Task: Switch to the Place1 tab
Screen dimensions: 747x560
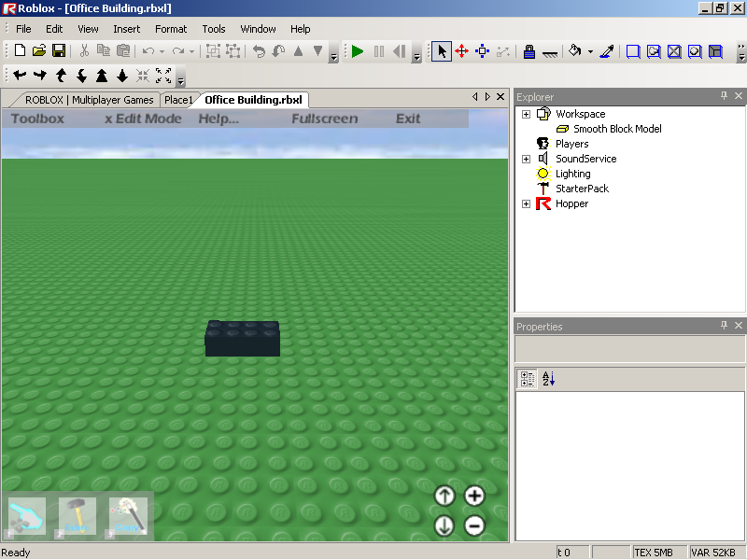Action: click(178, 100)
